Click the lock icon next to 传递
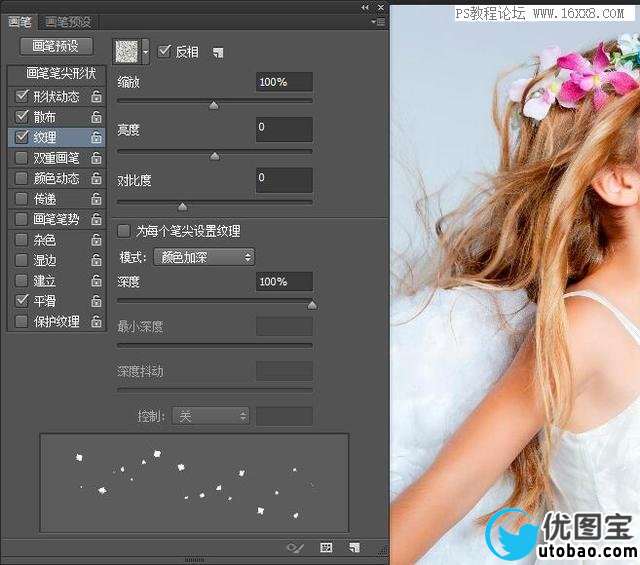The height and width of the screenshot is (565, 640). click(96, 199)
